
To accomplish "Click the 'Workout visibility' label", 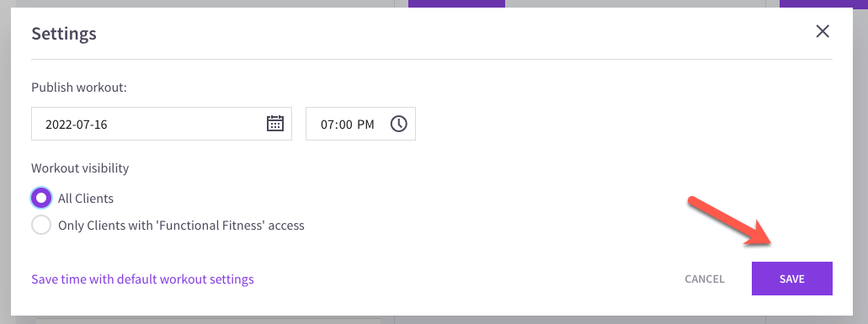I will point(80,168).
